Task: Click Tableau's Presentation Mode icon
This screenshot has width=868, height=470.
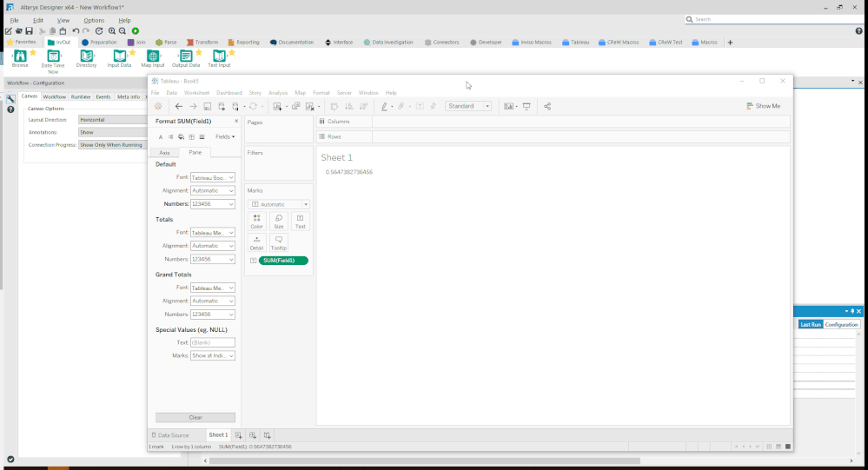Action: coord(527,106)
